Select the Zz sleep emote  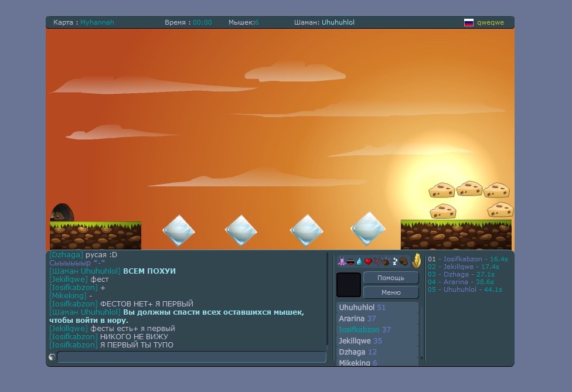[394, 261]
